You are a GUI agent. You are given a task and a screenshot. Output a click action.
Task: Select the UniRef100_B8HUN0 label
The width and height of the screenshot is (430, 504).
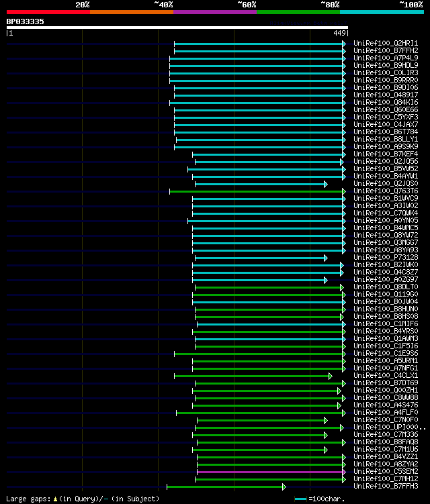[x=386, y=309]
